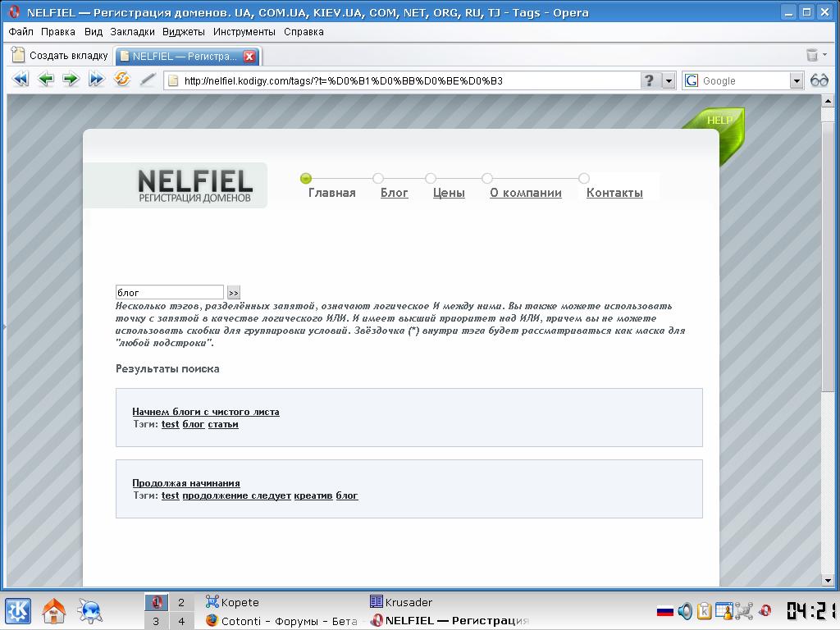Click the Klipper clipboard tray icon
The height and width of the screenshot is (630, 840).
pyautogui.click(x=705, y=610)
